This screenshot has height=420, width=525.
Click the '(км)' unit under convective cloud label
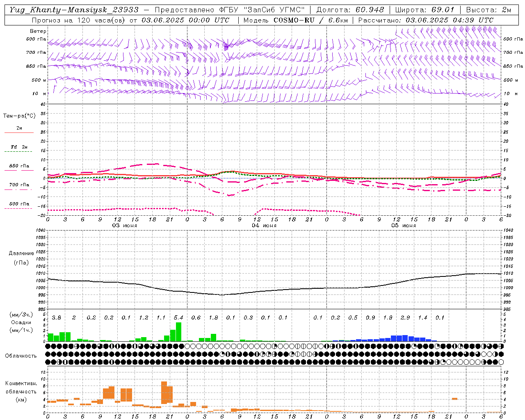click(21, 399)
